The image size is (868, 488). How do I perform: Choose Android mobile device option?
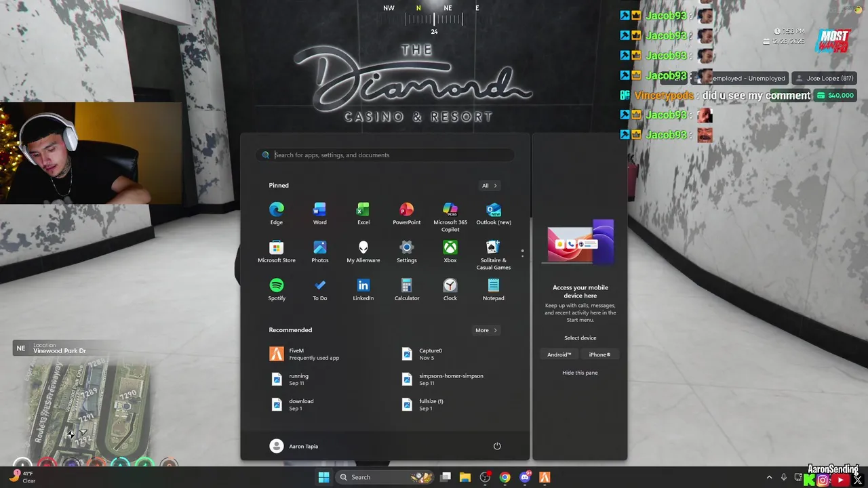[x=559, y=354]
